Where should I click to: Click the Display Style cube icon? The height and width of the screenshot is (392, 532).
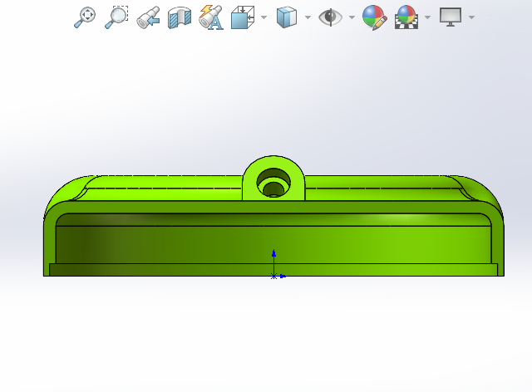287,17
